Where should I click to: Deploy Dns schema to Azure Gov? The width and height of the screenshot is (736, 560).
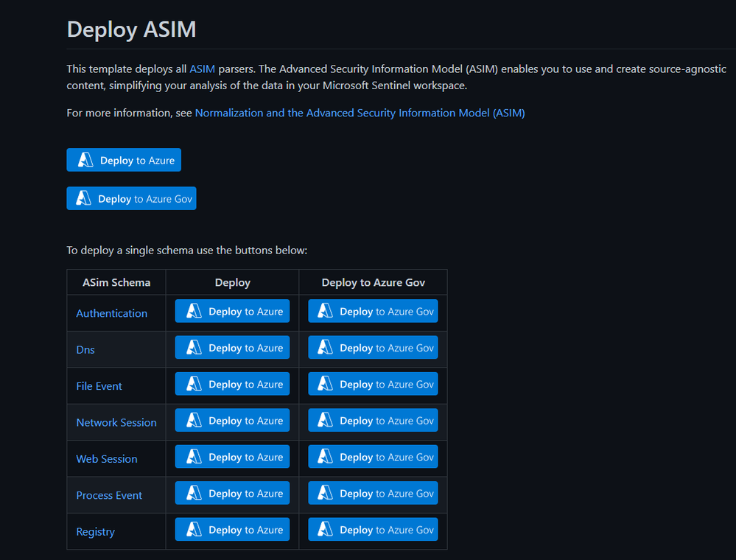374,347
